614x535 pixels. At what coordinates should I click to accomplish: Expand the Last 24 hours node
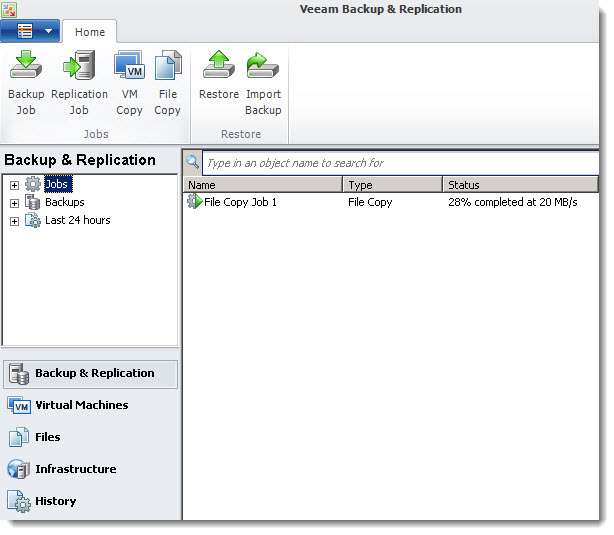tap(14, 221)
